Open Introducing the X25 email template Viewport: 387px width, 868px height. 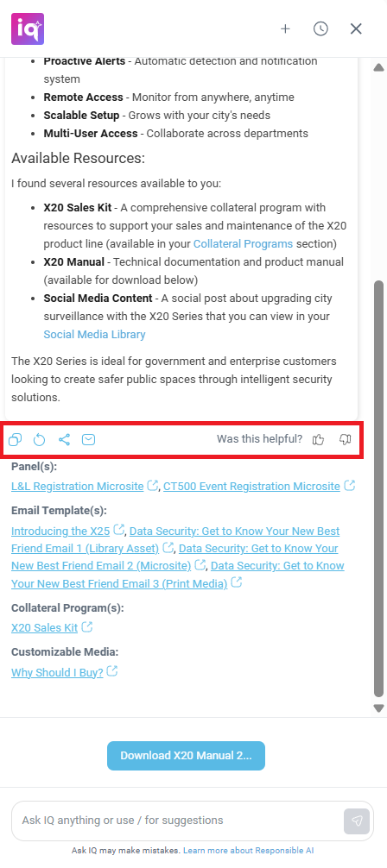pos(60,531)
